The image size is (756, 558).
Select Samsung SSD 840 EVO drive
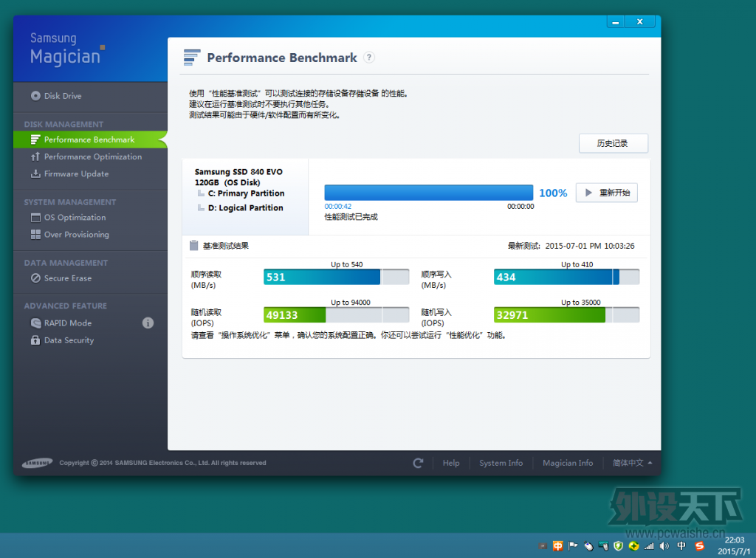238,177
